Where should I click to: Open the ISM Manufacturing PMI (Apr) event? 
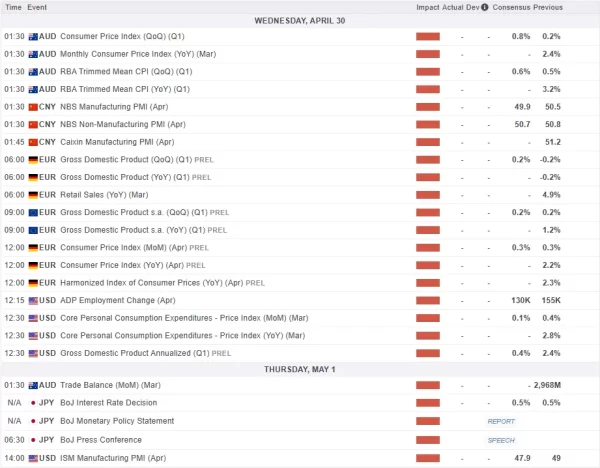113,458
